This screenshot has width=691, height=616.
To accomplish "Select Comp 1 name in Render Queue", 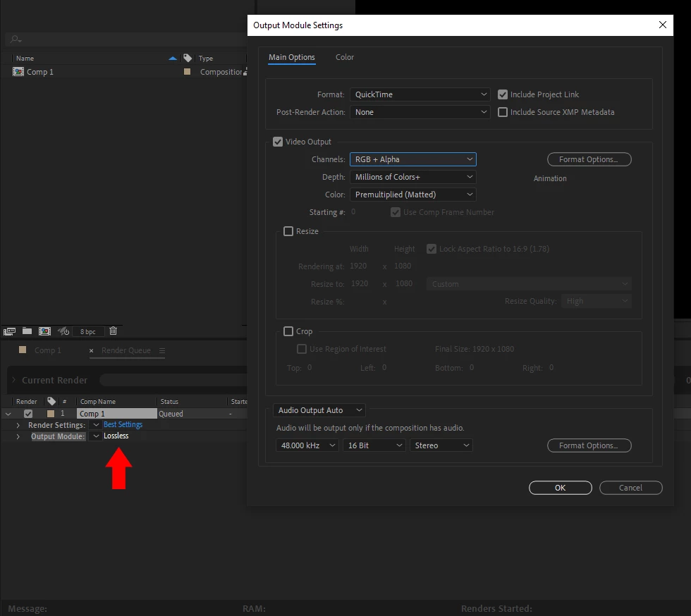I will point(117,414).
